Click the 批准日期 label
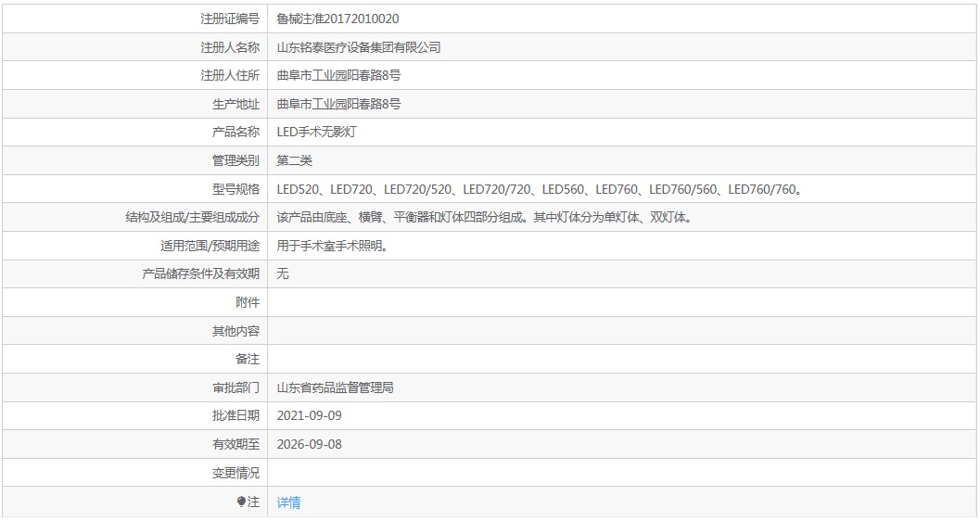This screenshot has height=521, width=980. tap(235, 416)
